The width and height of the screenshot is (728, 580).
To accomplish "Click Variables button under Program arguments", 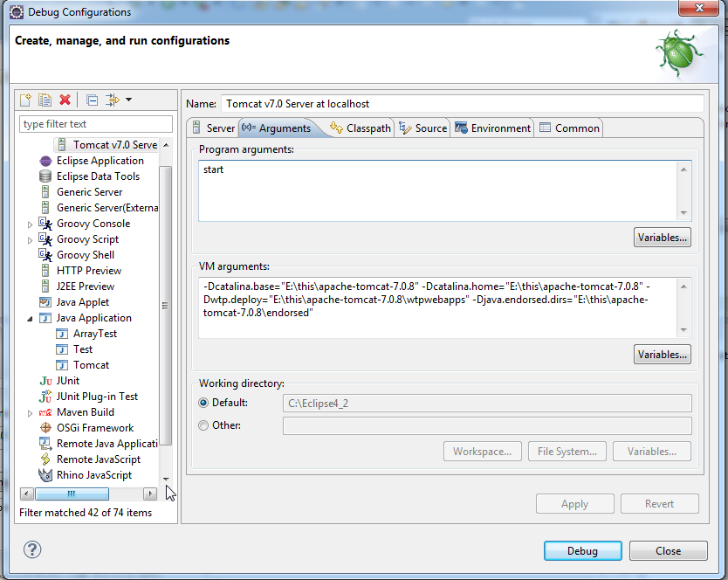I will click(662, 238).
